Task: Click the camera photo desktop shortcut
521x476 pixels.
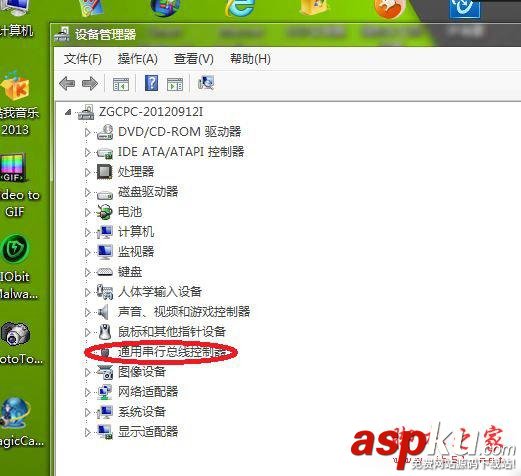Action: (x=15, y=333)
